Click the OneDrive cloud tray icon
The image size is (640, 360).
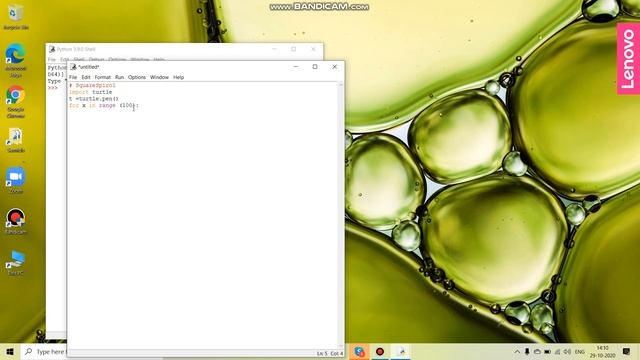click(x=537, y=351)
